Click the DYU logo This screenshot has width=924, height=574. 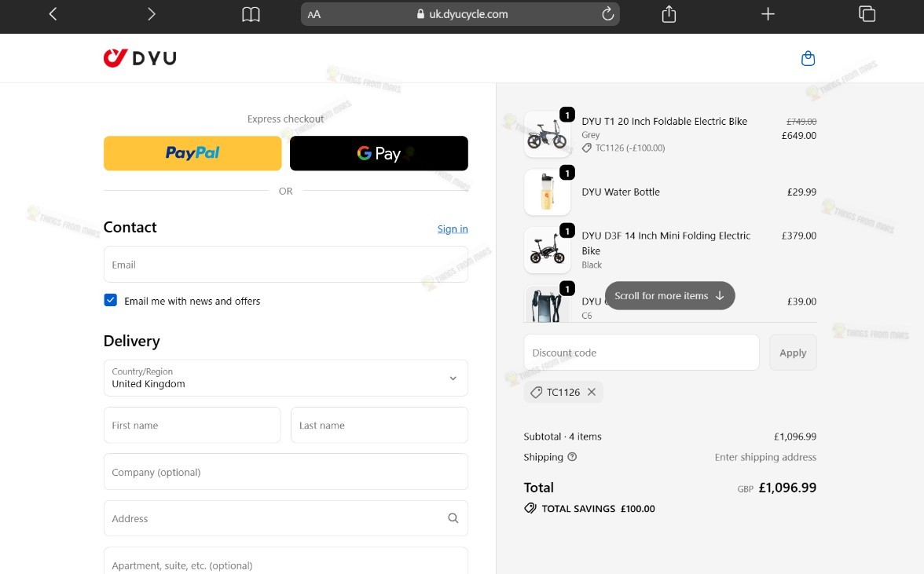[x=140, y=57]
